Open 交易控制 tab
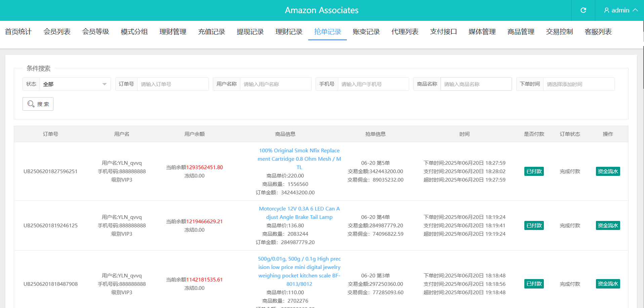Screen dimensions: 644x308 pyautogui.click(x=560, y=32)
